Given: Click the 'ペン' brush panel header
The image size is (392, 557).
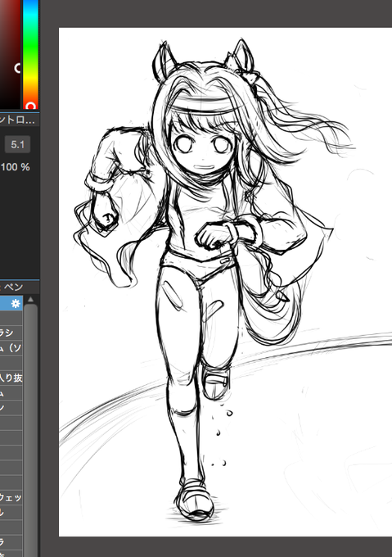Looking at the screenshot, I should click(20, 287).
